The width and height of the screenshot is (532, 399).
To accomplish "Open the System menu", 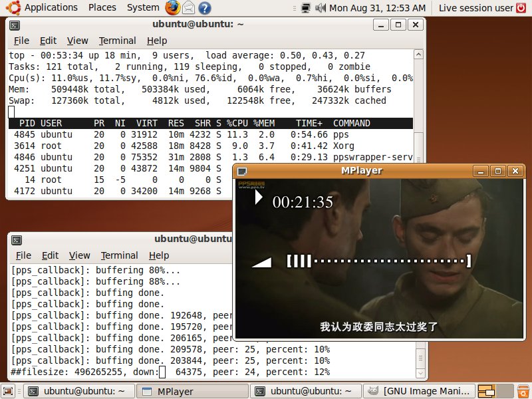I will (143, 7).
